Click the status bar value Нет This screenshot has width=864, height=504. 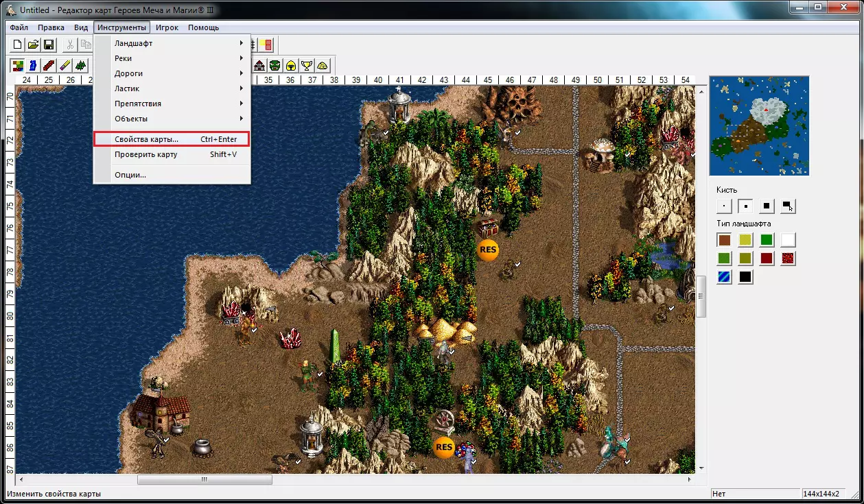[x=719, y=494]
